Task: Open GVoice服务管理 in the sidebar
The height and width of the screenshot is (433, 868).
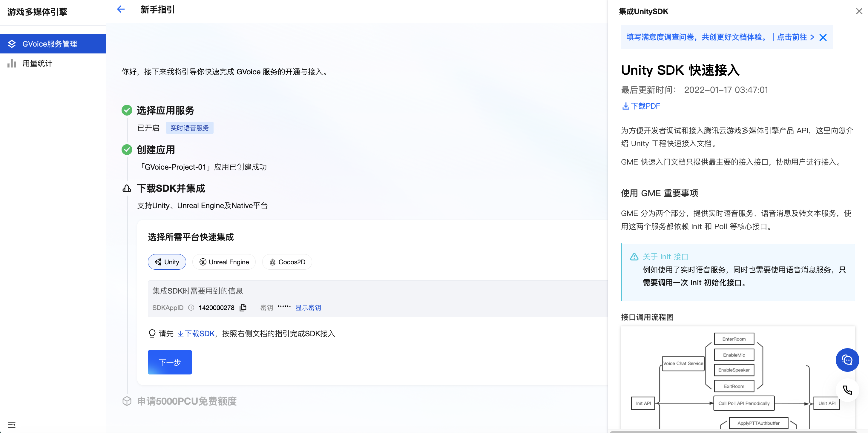Action: click(50, 44)
